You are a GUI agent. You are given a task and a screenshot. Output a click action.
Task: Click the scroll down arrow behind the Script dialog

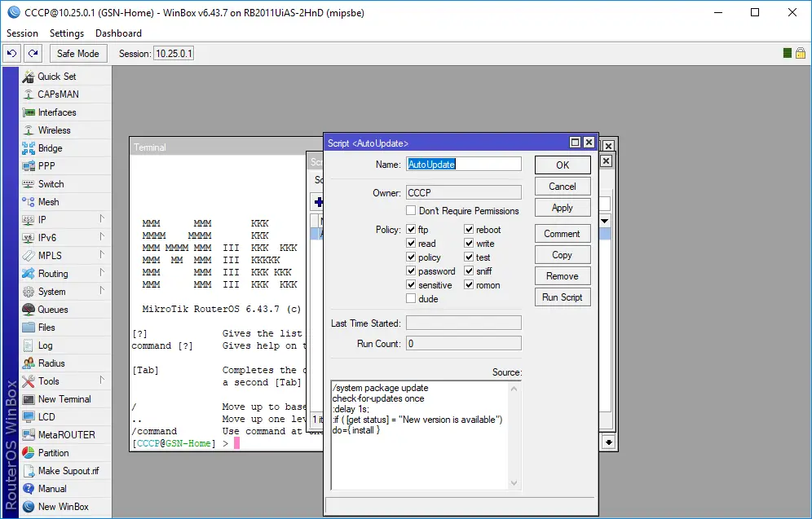[x=608, y=442]
